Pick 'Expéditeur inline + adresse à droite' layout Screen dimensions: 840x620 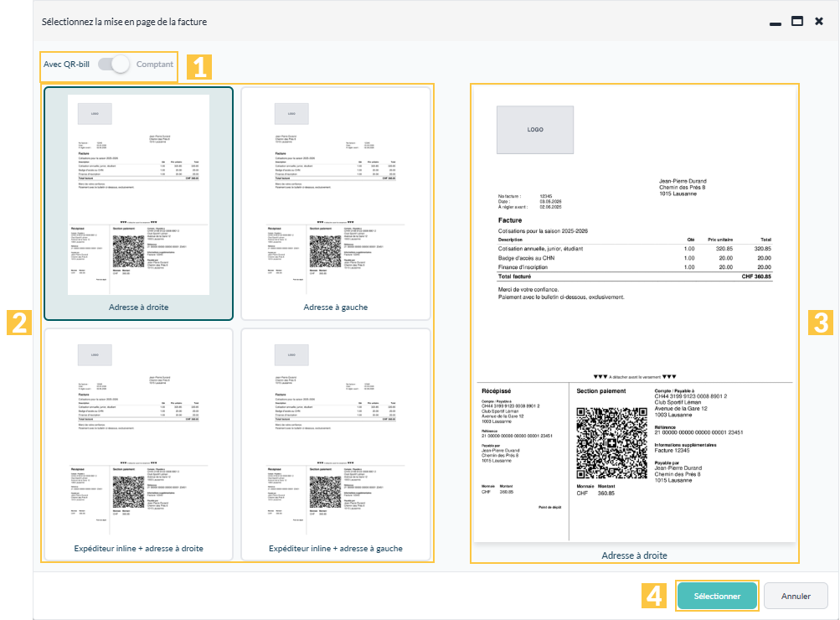pos(139,445)
